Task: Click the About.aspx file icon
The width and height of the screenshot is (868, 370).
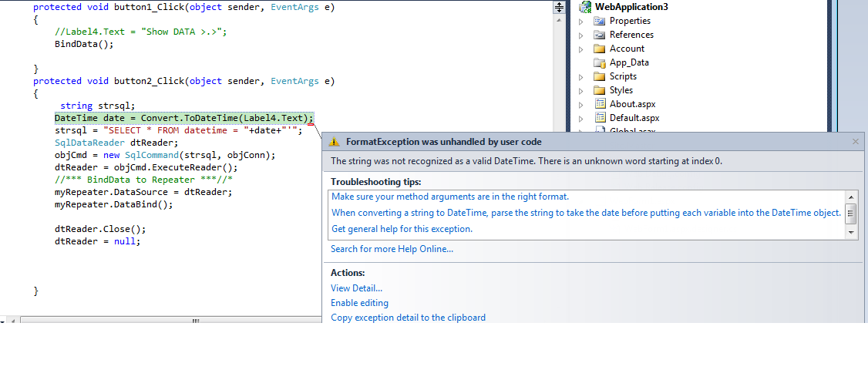Action: [x=600, y=104]
